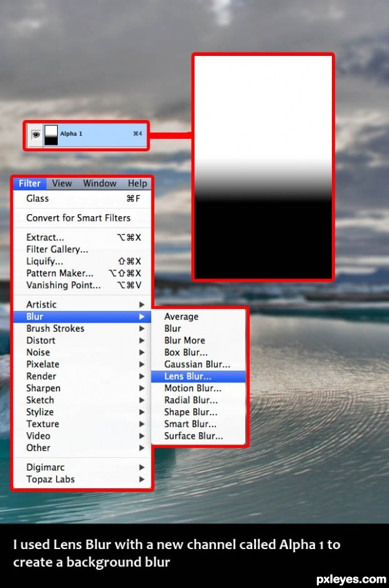This screenshot has width=389, height=588.
Task: Expand the Texture submenu
Action: 82,424
